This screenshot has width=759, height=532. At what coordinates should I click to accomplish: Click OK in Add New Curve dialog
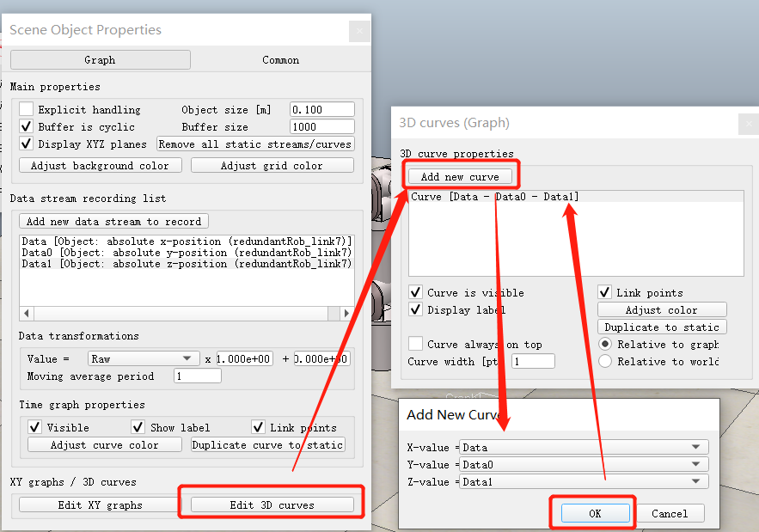(x=596, y=513)
